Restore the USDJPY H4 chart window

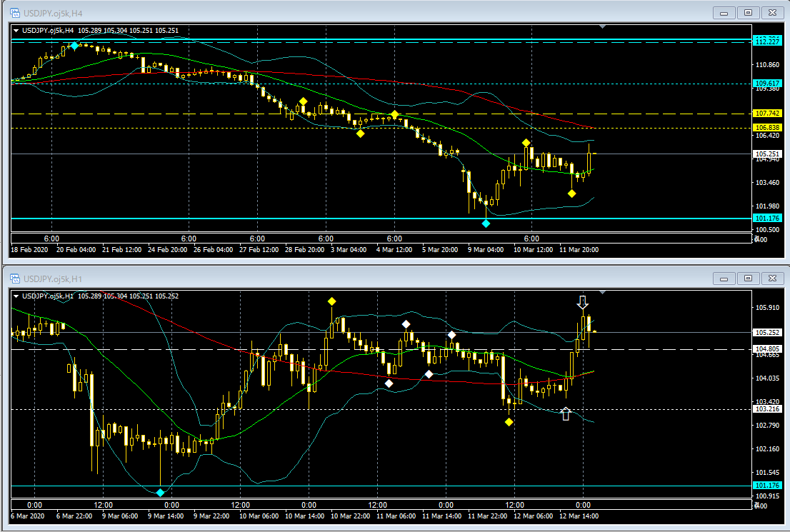pyautogui.click(x=748, y=13)
